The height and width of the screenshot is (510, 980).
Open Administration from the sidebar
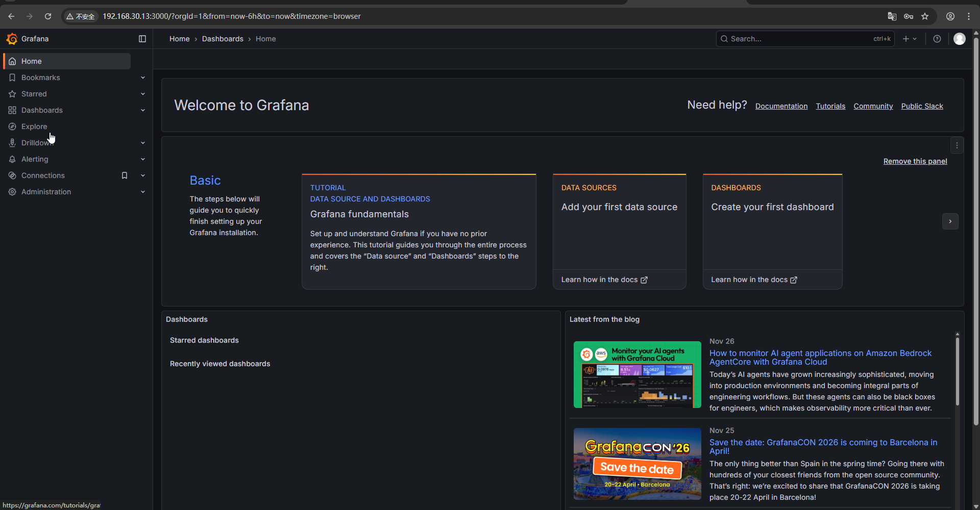coord(46,192)
